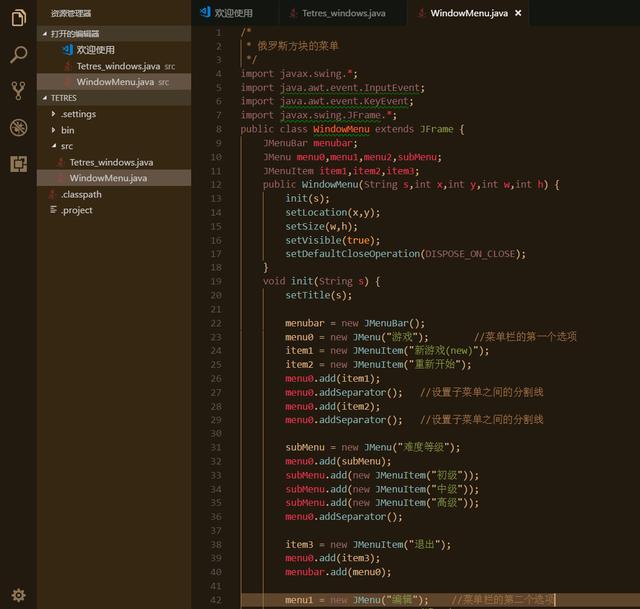Open the Search view in activity bar
Image resolution: width=640 pixels, height=609 pixels.
[18, 54]
